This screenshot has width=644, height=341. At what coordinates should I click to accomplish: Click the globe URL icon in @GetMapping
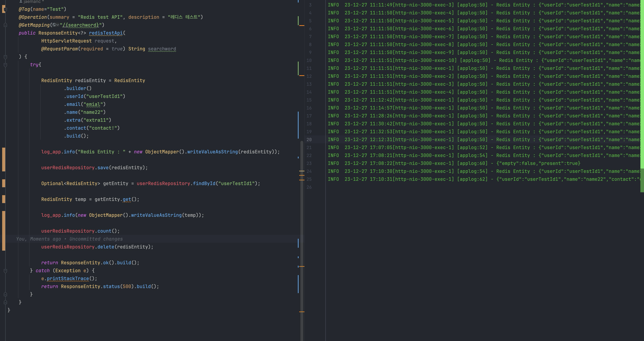click(x=54, y=25)
